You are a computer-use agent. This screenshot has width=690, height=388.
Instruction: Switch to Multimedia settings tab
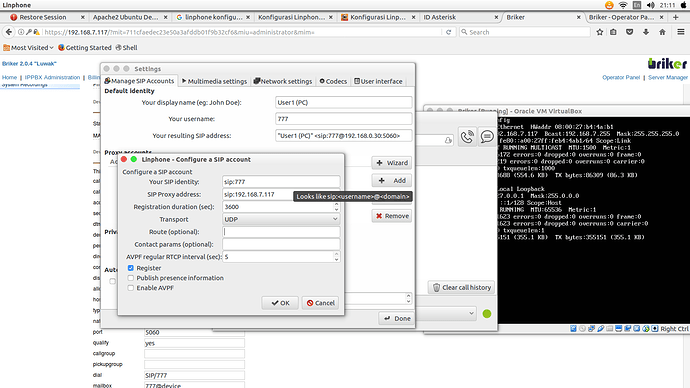pyautogui.click(x=214, y=81)
